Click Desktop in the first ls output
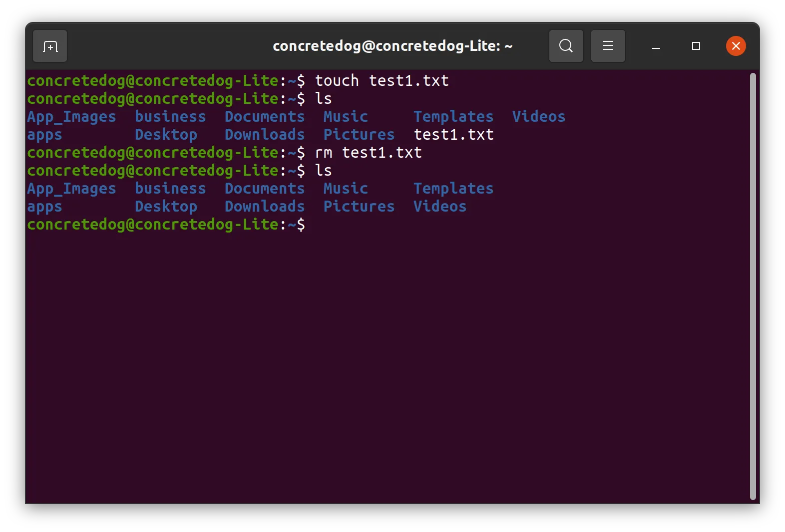 point(166,134)
